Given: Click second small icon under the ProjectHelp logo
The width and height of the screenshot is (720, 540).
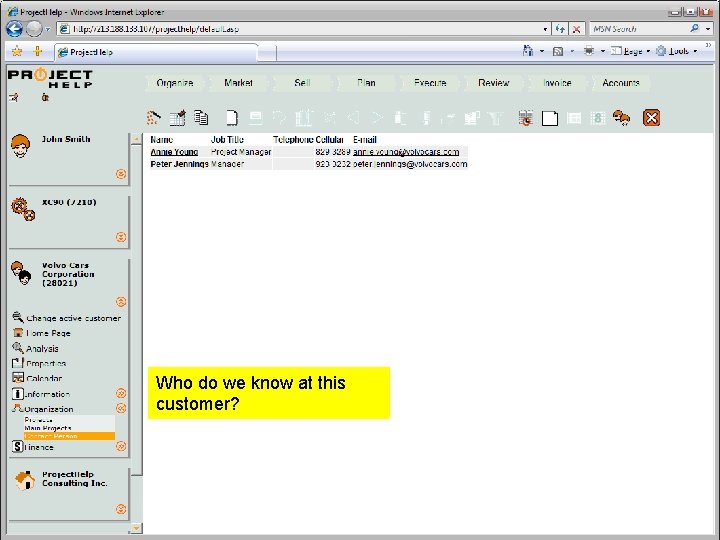Looking at the screenshot, I should 45,97.
